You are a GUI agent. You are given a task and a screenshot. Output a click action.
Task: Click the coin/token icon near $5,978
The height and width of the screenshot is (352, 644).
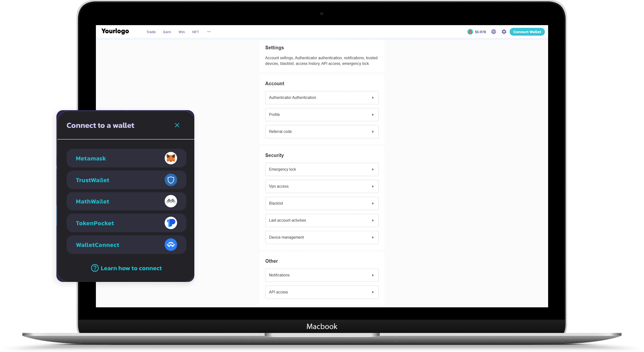click(470, 32)
